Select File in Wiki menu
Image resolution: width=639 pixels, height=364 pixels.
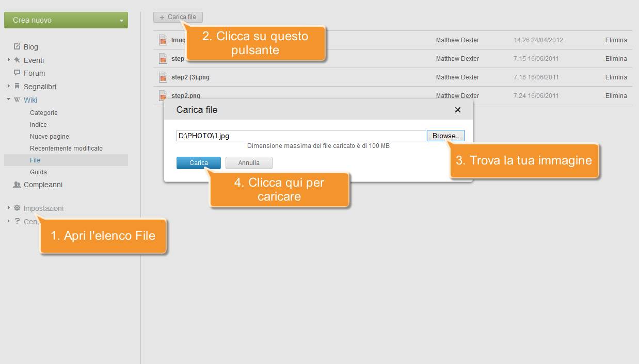pos(66,160)
